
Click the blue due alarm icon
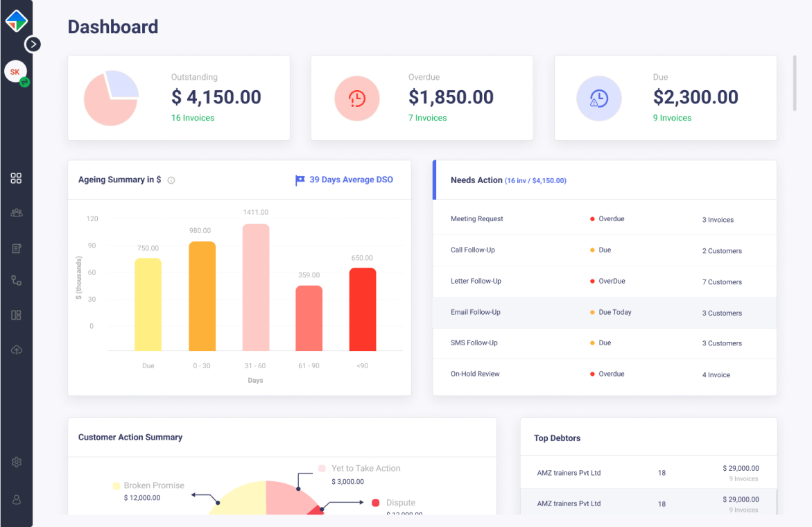click(x=599, y=98)
